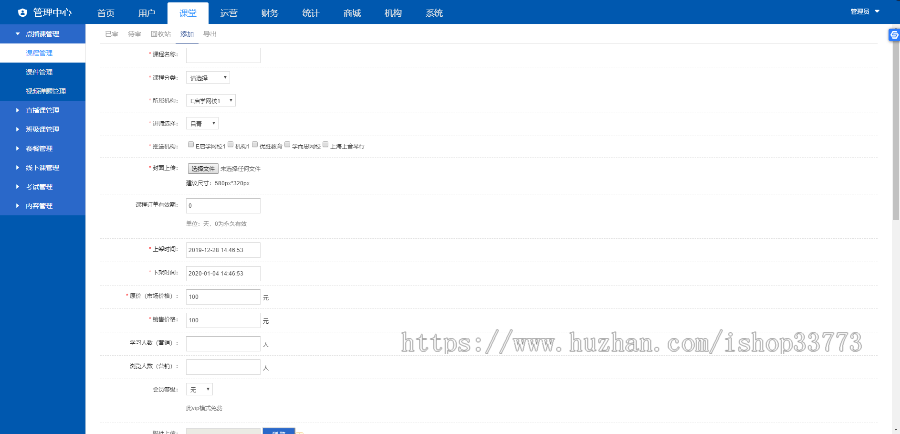The image size is (900, 434).
Task: Tick the checkbox labeled starting with 上海
Action: [325, 145]
